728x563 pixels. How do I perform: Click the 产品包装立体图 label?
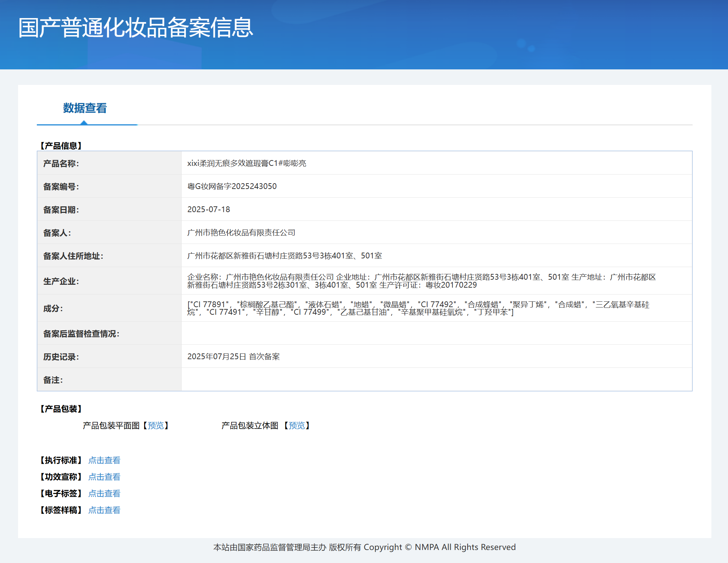pos(250,426)
